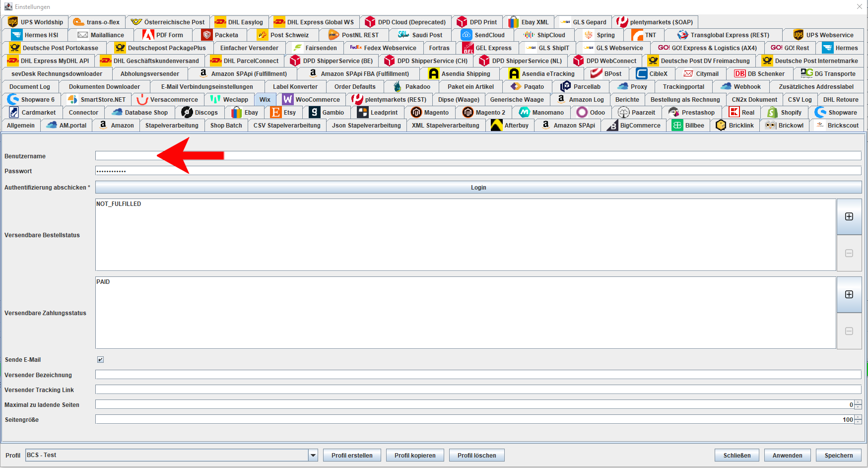Click the Deutsche Post Portokasse horn icon
This screenshot has width=868, height=468.
(x=15, y=48)
